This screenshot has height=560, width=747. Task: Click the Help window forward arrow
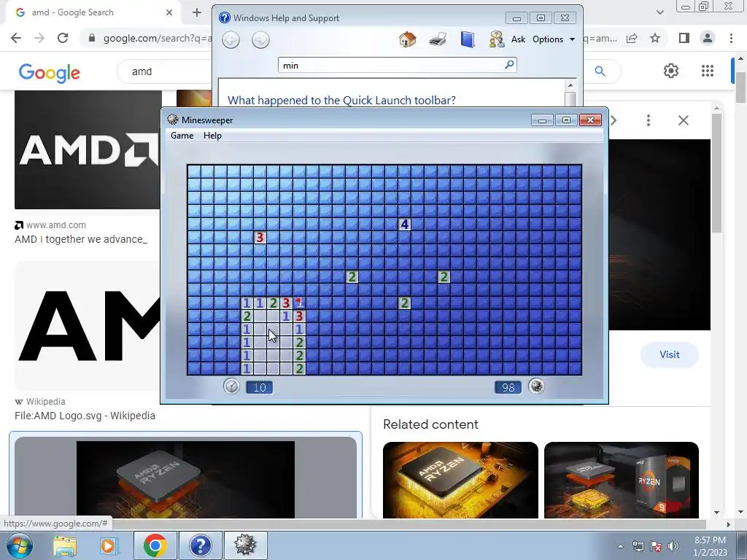260,39
